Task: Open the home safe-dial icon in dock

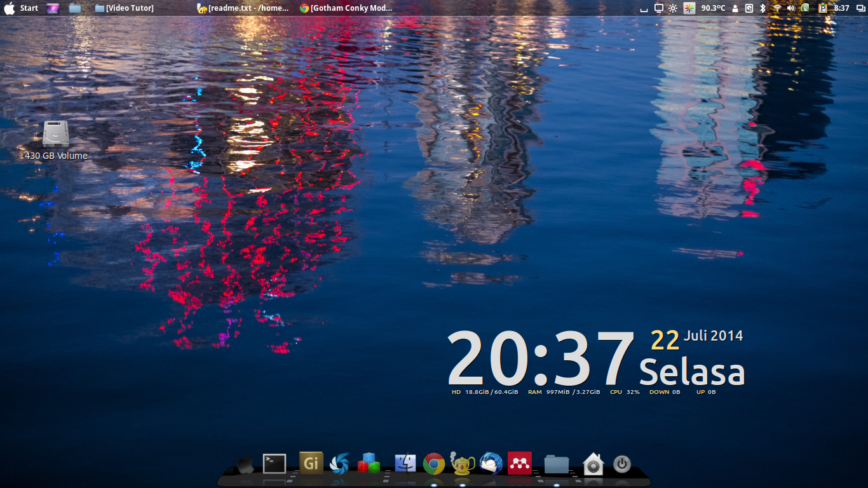Action: [593, 464]
